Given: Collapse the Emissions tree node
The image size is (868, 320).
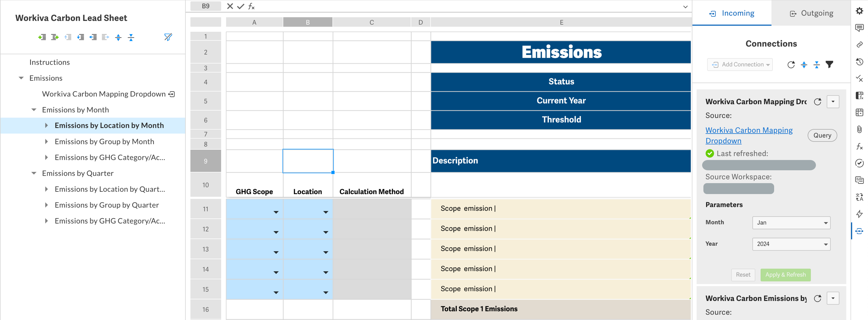Looking at the screenshot, I should pos(21,78).
